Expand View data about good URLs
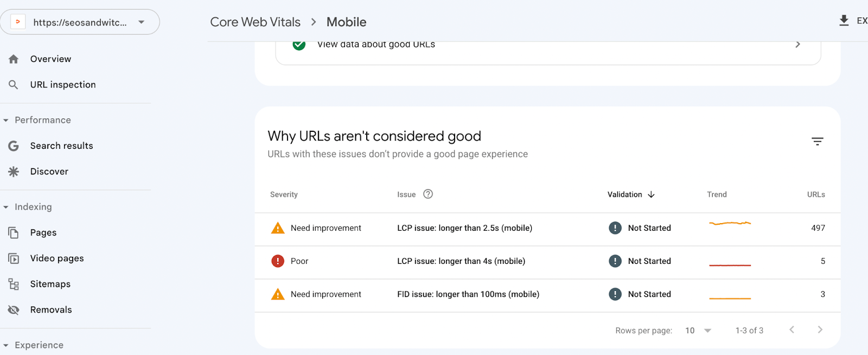The height and width of the screenshot is (355, 868). click(797, 45)
